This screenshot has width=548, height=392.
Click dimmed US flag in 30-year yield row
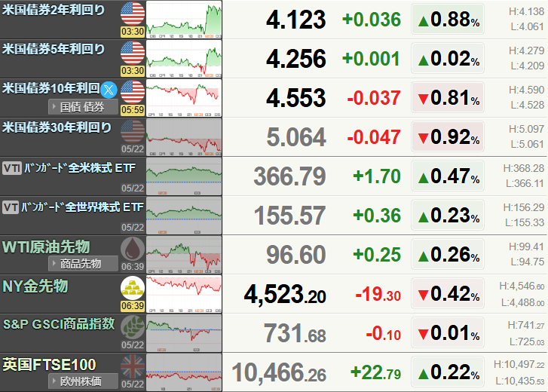133,130
